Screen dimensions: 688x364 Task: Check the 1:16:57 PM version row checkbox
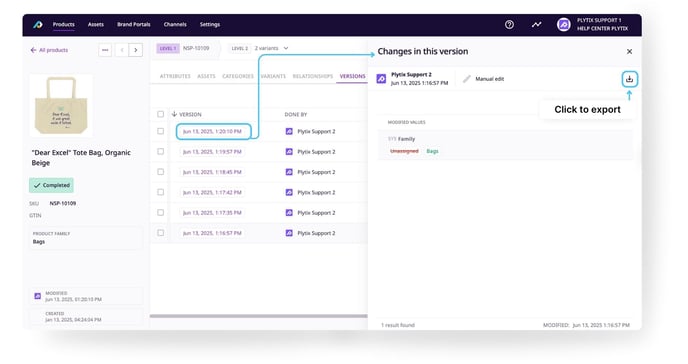pyautogui.click(x=161, y=233)
